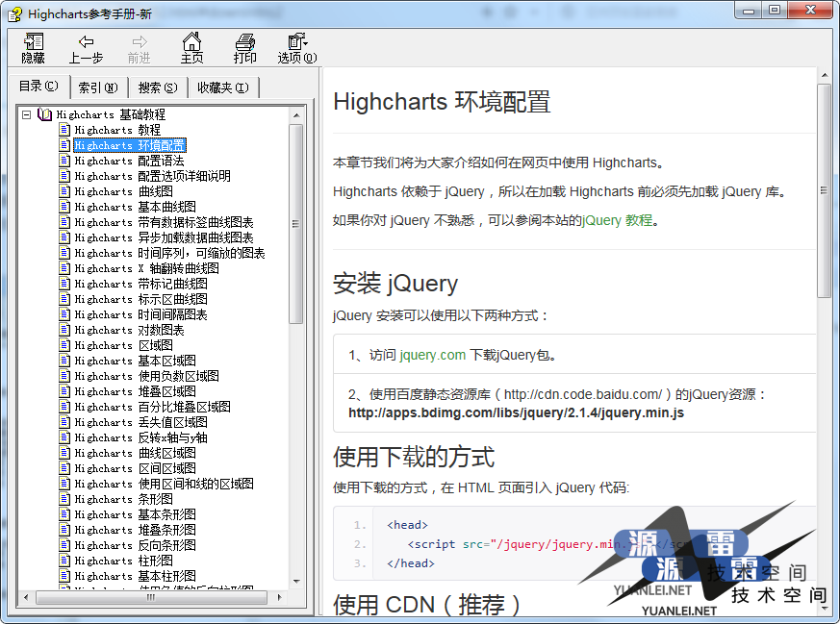Click the 安装 jQuery heading
The image size is (840, 624).
pos(395,284)
